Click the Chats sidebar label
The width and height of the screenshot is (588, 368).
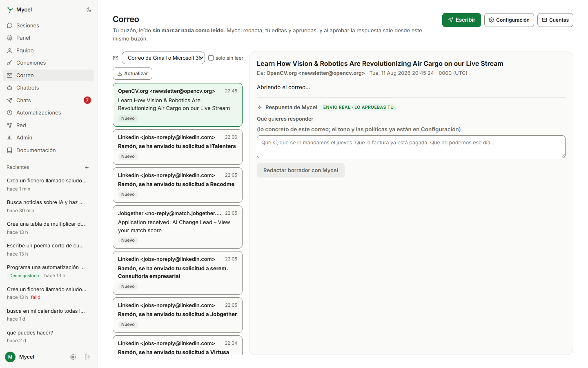24,100
